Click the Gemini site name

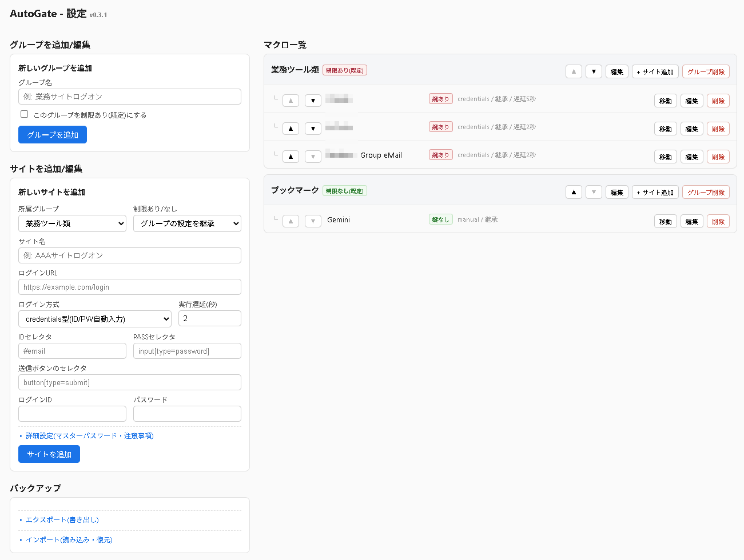point(339,220)
